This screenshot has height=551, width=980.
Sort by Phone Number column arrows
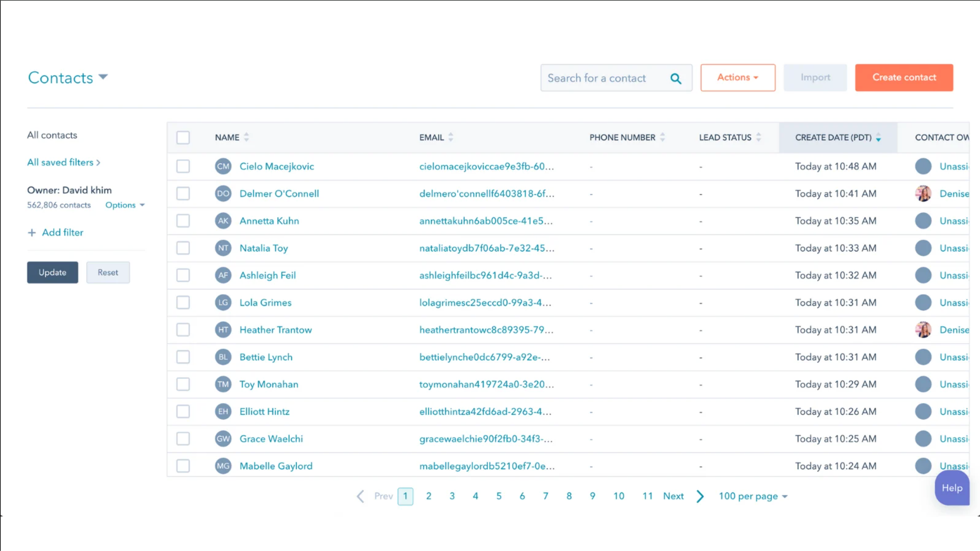pyautogui.click(x=662, y=137)
